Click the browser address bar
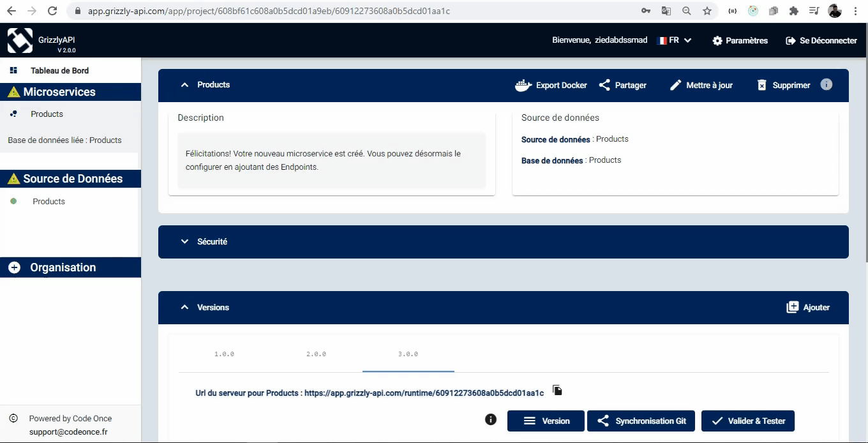Viewport: 868px width, 443px height. coord(357,11)
